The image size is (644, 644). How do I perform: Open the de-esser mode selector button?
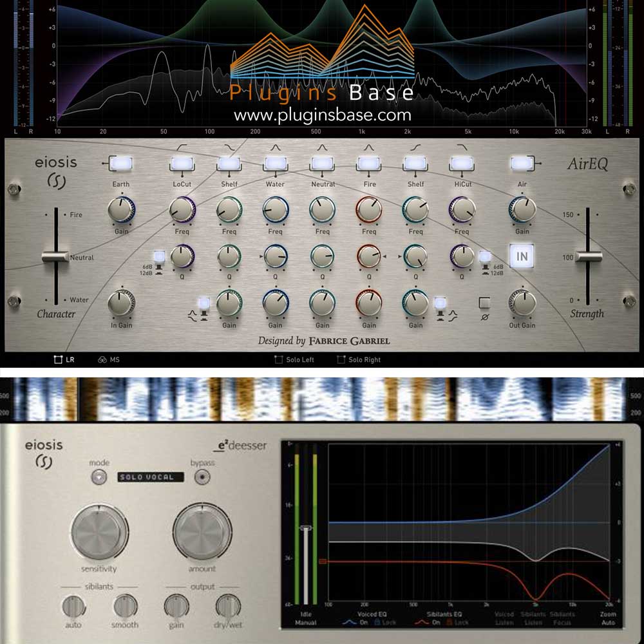pyautogui.click(x=99, y=477)
